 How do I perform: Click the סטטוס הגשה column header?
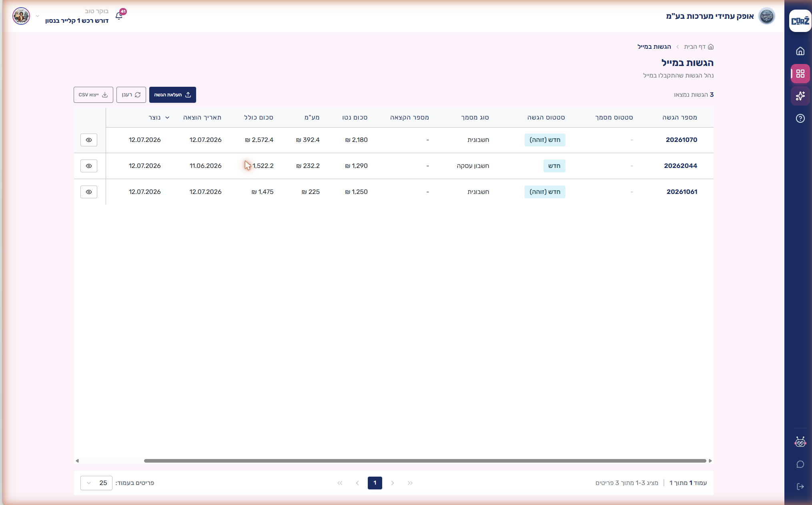pos(546,118)
